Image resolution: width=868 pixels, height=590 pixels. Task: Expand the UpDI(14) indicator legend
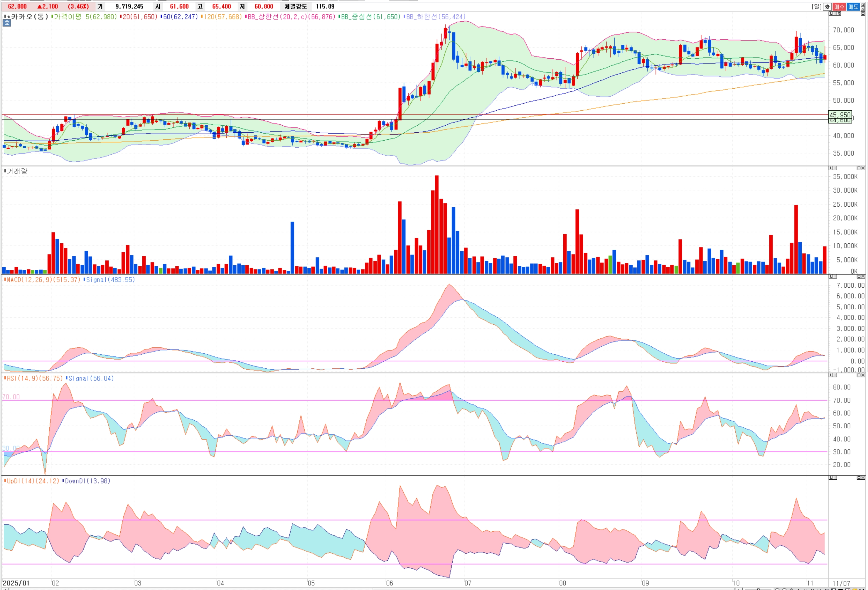point(5,481)
